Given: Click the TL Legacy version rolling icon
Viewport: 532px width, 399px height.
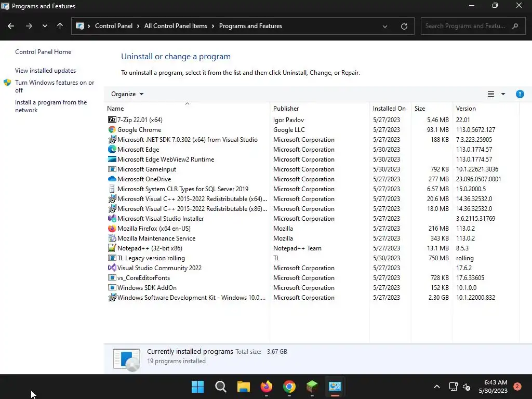Looking at the screenshot, I should [112, 258].
